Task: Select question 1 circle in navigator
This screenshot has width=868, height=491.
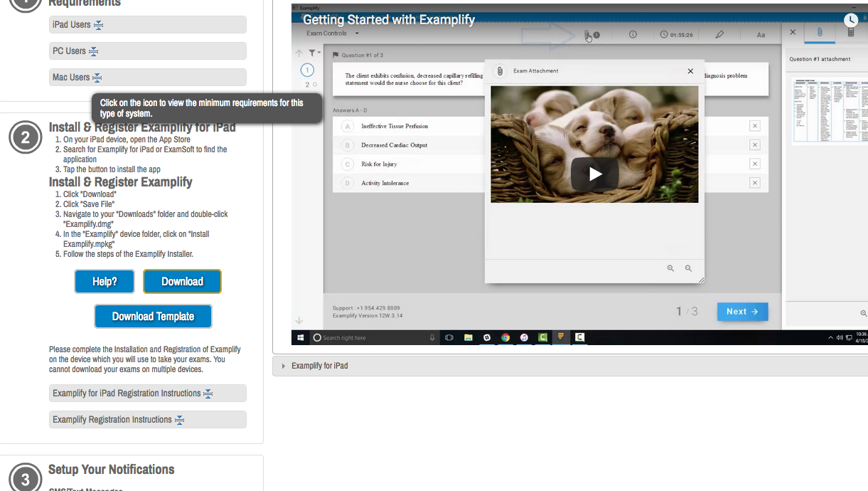Action: (307, 70)
